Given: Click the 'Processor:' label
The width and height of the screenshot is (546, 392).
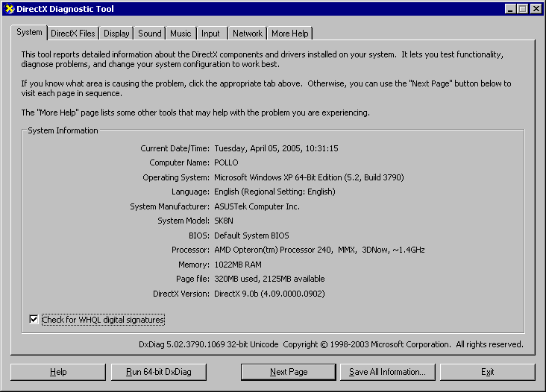Looking at the screenshot, I should point(190,250).
